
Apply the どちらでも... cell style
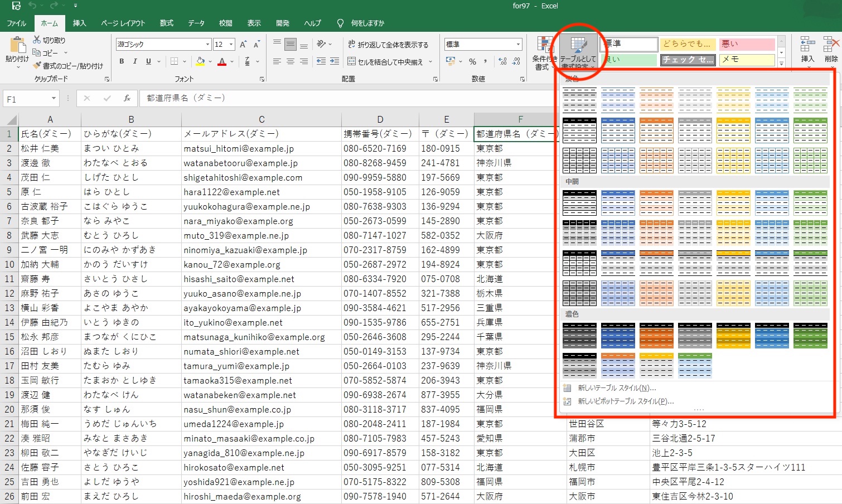tap(688, 44)
